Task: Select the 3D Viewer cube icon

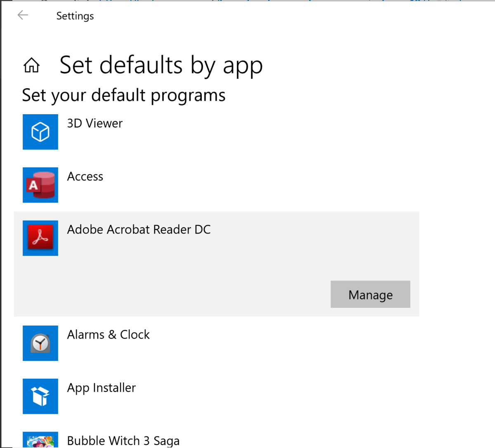Action: tap(40, 132)
